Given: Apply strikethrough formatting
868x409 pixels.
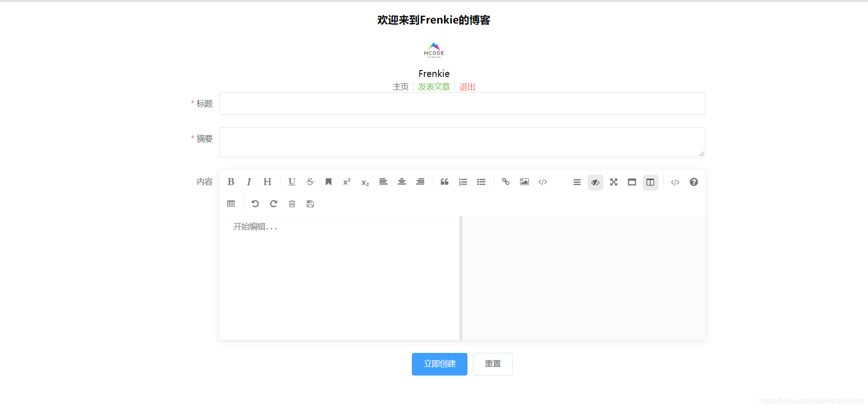Looking at the screenshot, I should coord(310,182).
